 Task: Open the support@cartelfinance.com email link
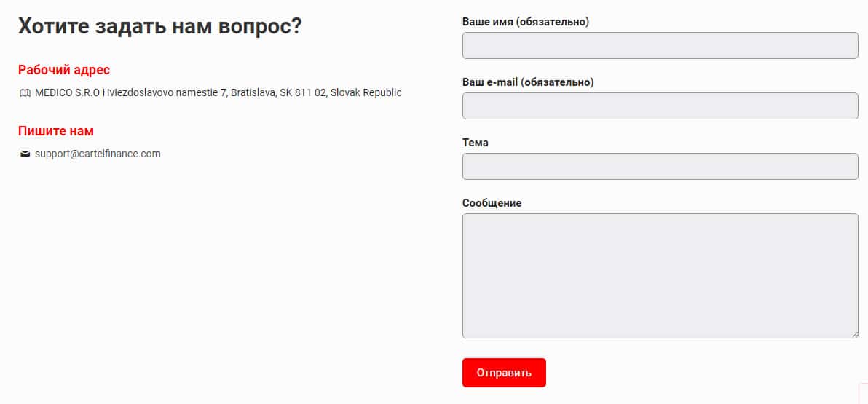(x=98, y=154)
